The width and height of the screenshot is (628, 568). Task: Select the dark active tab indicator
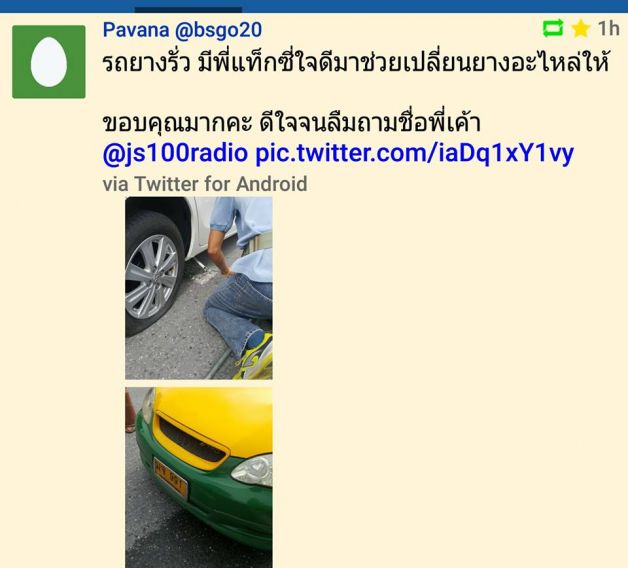point(188,10)
